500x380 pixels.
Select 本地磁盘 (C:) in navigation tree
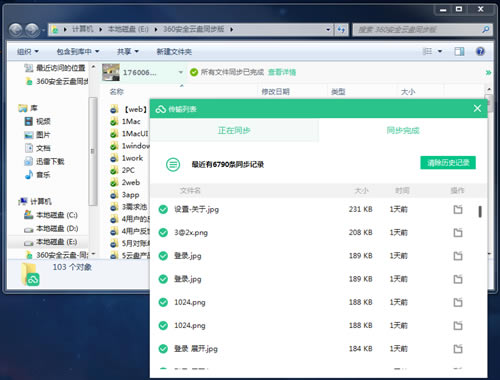pos(51,215)
